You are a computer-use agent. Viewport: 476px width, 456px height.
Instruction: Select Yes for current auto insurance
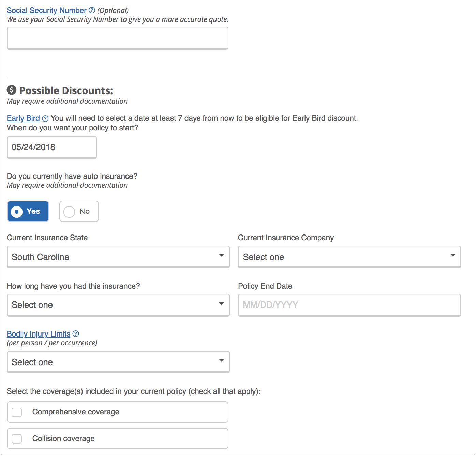pos(28,211)
